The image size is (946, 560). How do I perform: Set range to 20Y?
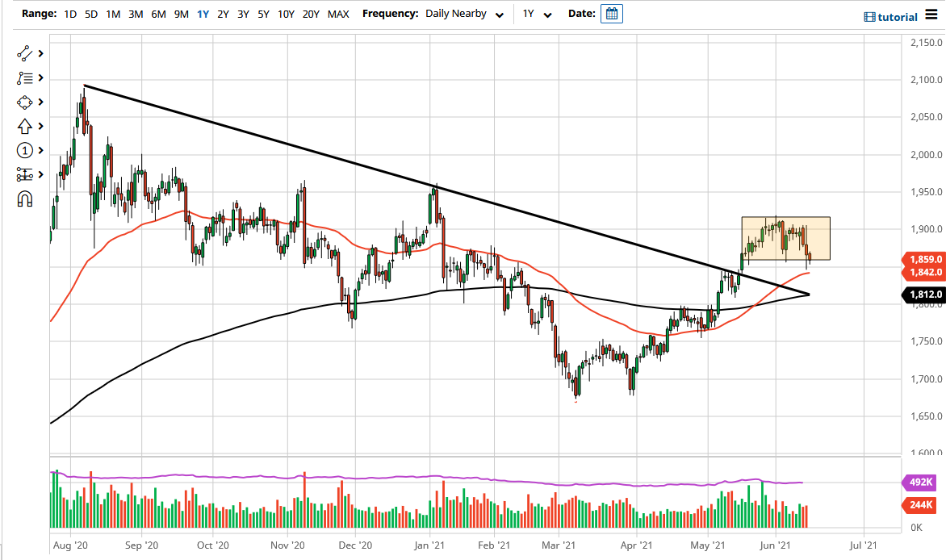(x=311, y=14)
